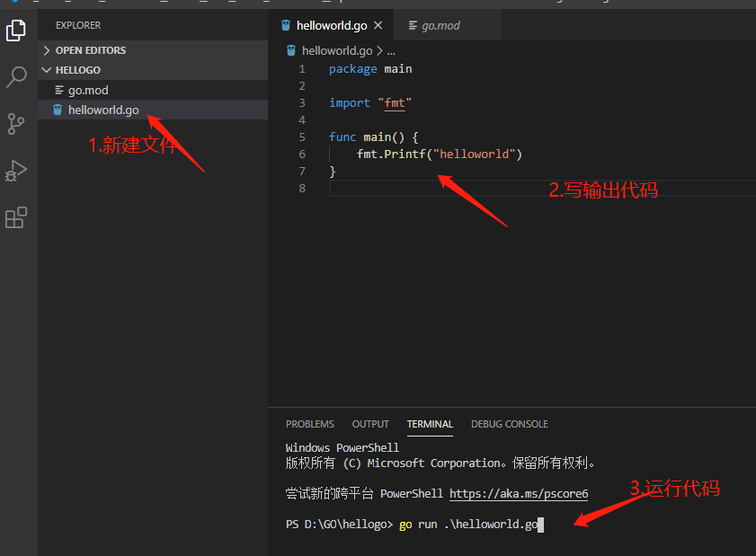Open the DEBUG CONSOLE panel tab
This screenshot has height=556, width=756.
[509, 424]
